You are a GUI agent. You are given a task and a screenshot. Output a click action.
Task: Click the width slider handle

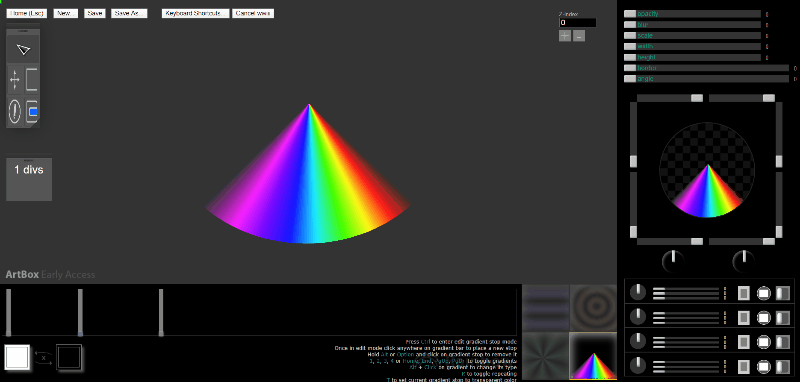coord(630,46)
